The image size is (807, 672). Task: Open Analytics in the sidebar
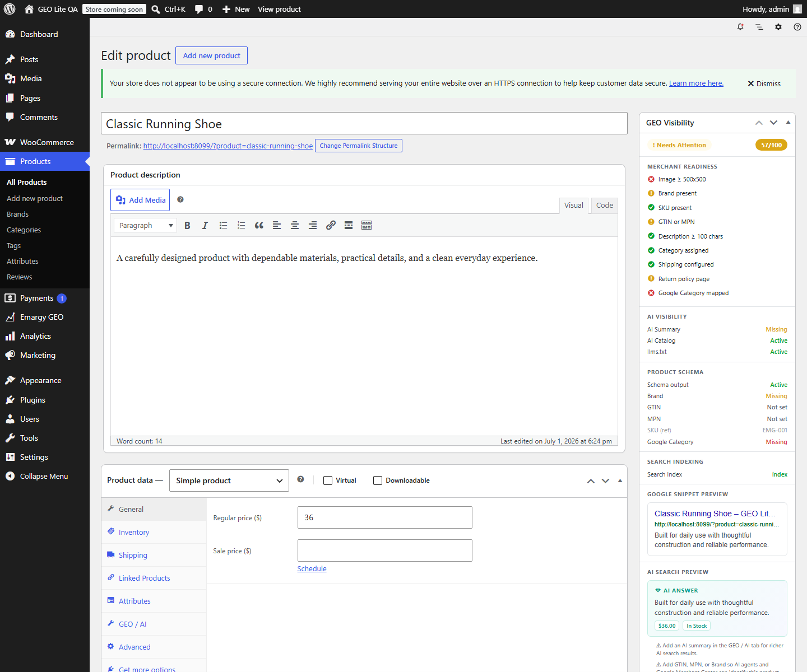tap(45, 336)
